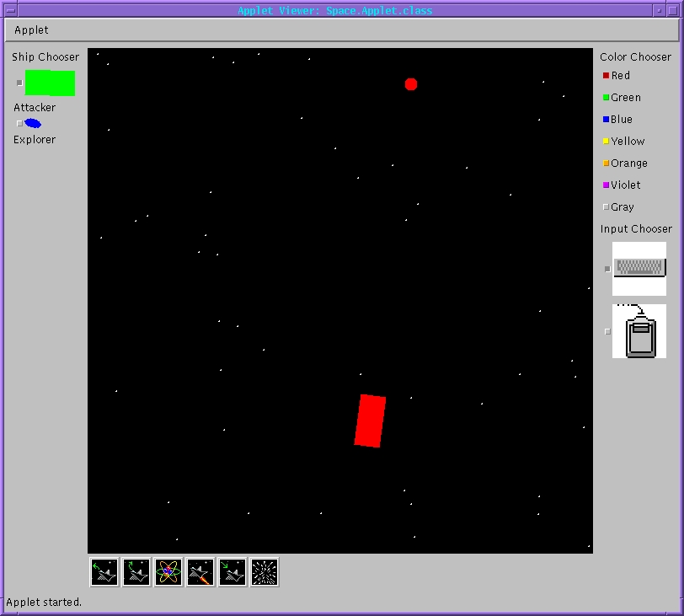The width and height of the screenshot is (684, 616).
Task: Choose the keyboard input image
Action: pyautogui.click(x=639, y=268)
